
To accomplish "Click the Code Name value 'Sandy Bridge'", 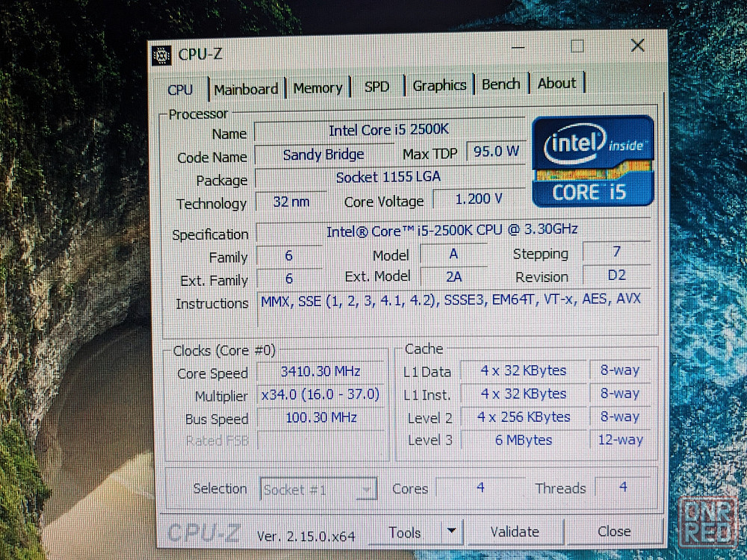I will [323, 155].
